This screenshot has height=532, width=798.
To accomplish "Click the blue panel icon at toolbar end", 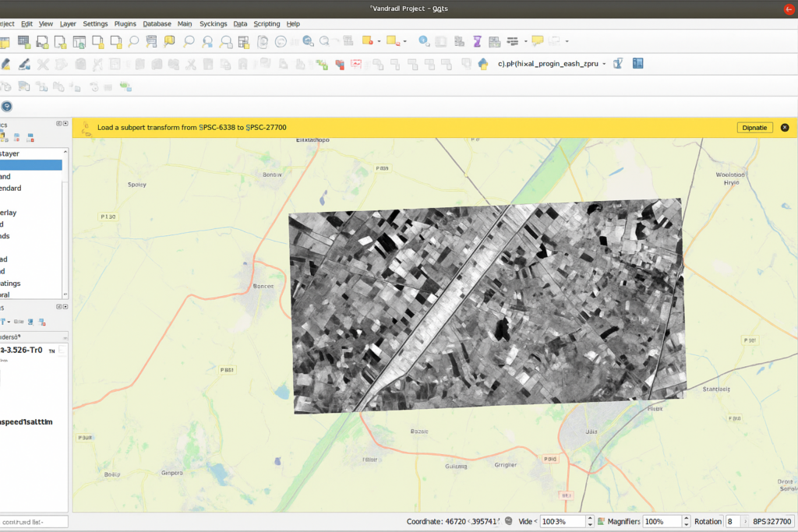I will (x=637, y=64).
